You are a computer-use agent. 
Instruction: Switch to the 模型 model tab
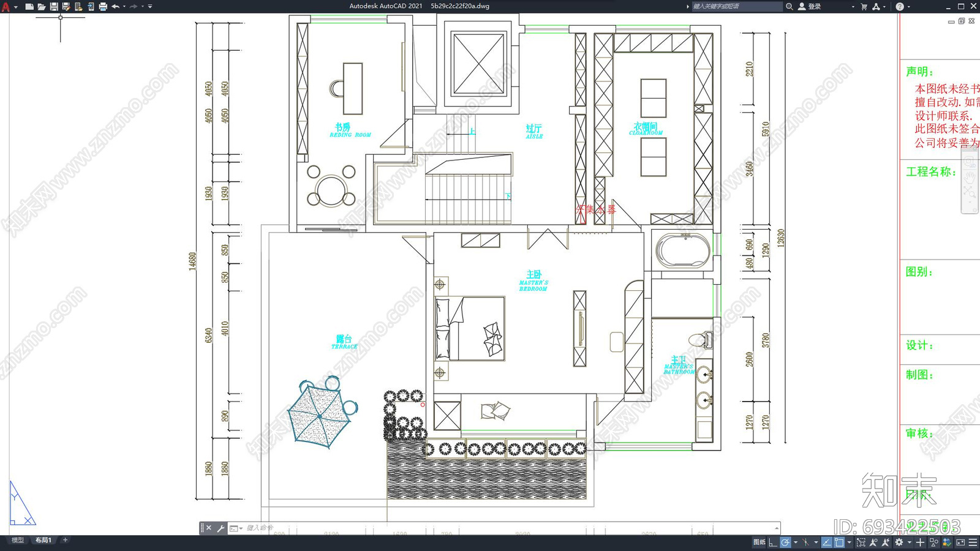point(18,540)
